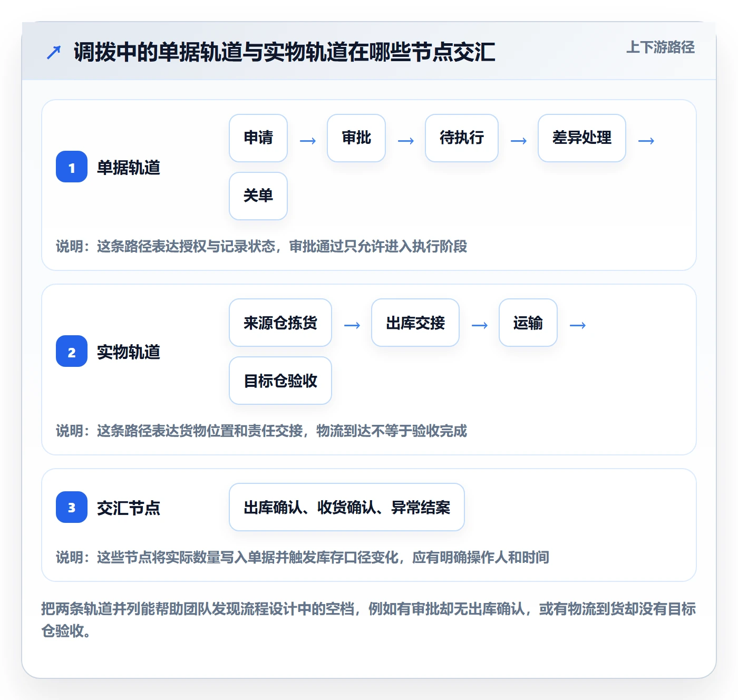The height and width of the screenshot is (700, 738).
Task: Click the blue number 3 badge
Action: tap(72, 507)
